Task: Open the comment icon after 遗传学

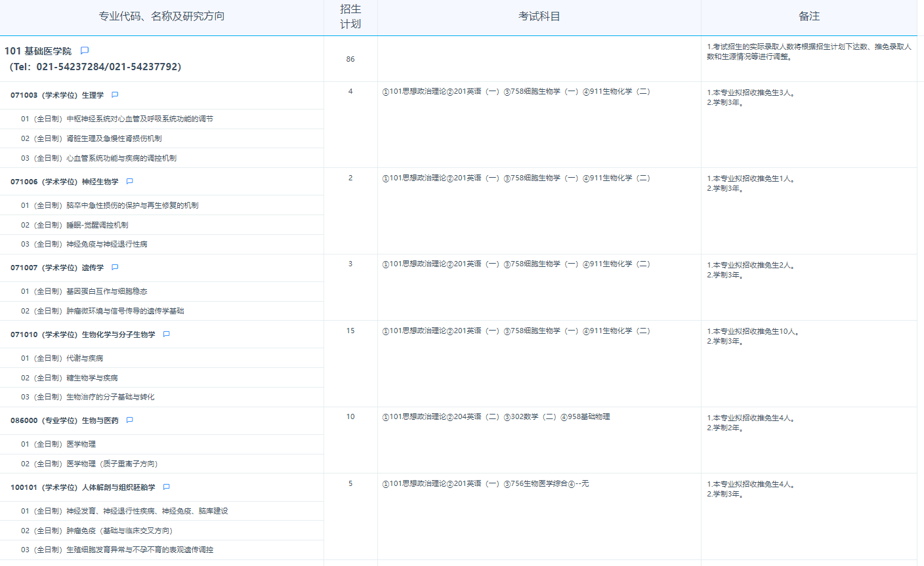Action: coord(115,268)
